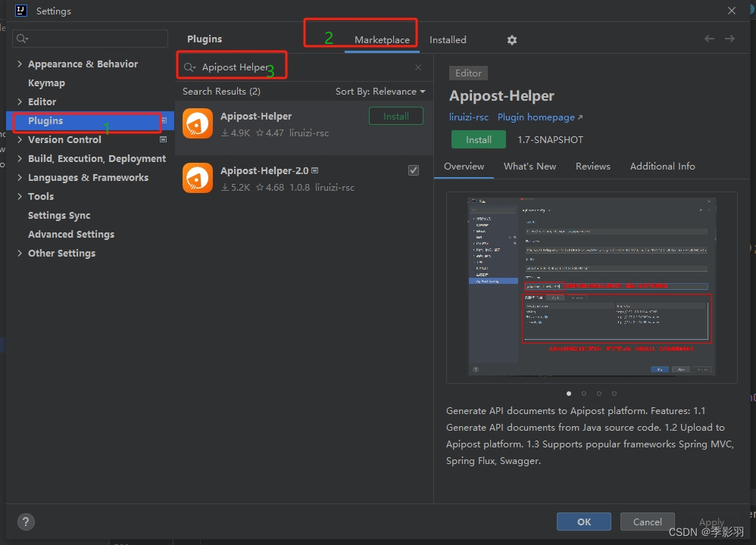Toggle the Apipost-Helper-2.0 enabled checkbox

(414, 170)
